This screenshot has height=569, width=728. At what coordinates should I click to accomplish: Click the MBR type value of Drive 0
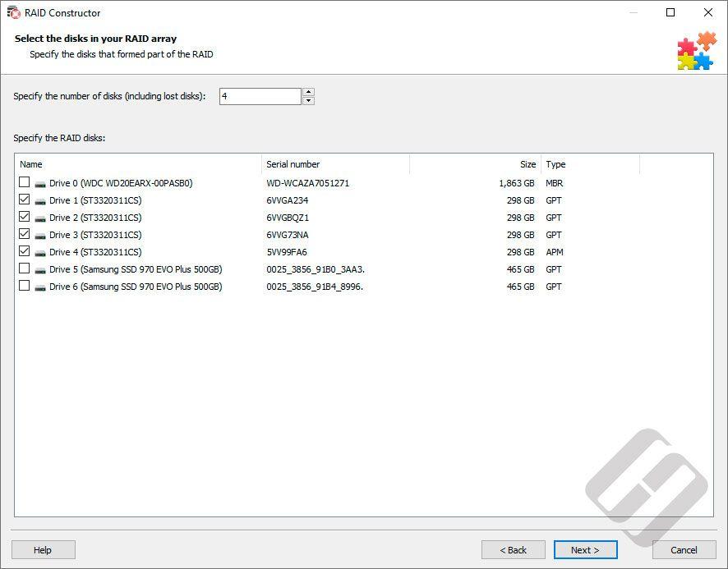coord(555,183)
